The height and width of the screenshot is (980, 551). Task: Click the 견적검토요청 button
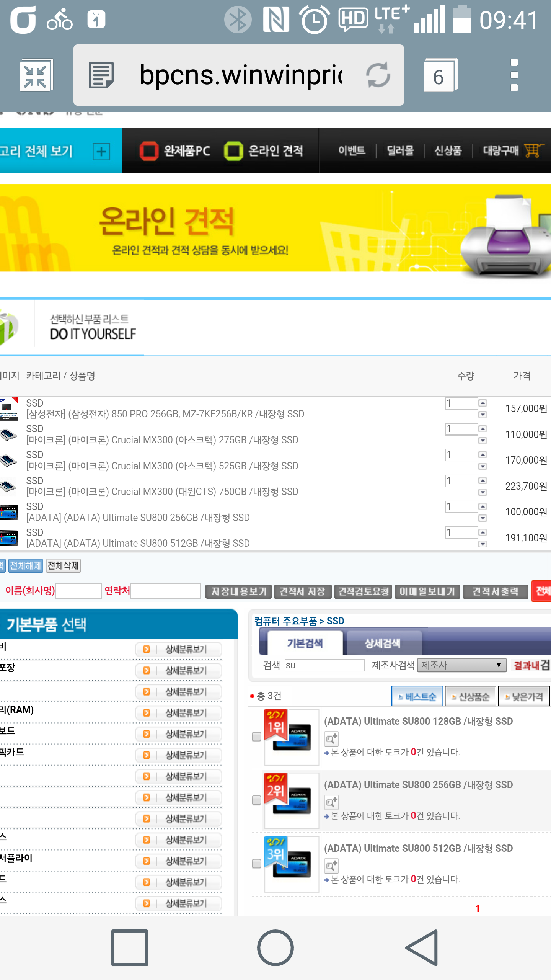363,591
